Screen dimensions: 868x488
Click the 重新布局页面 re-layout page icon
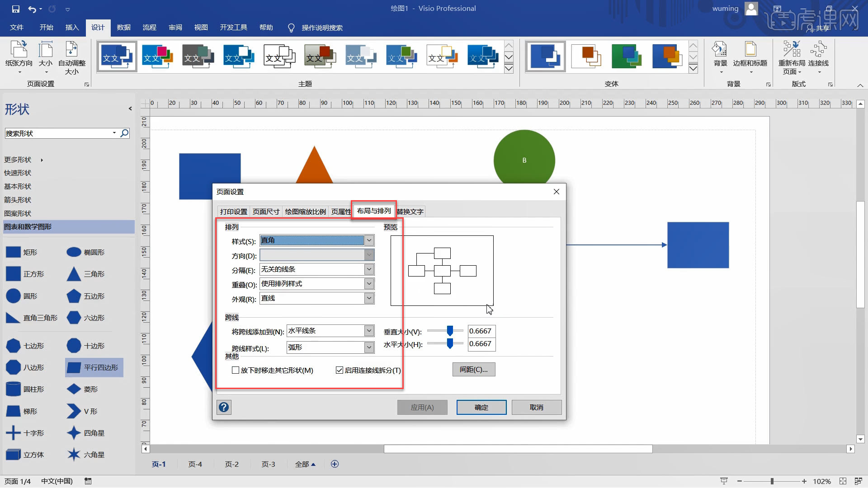793,56
